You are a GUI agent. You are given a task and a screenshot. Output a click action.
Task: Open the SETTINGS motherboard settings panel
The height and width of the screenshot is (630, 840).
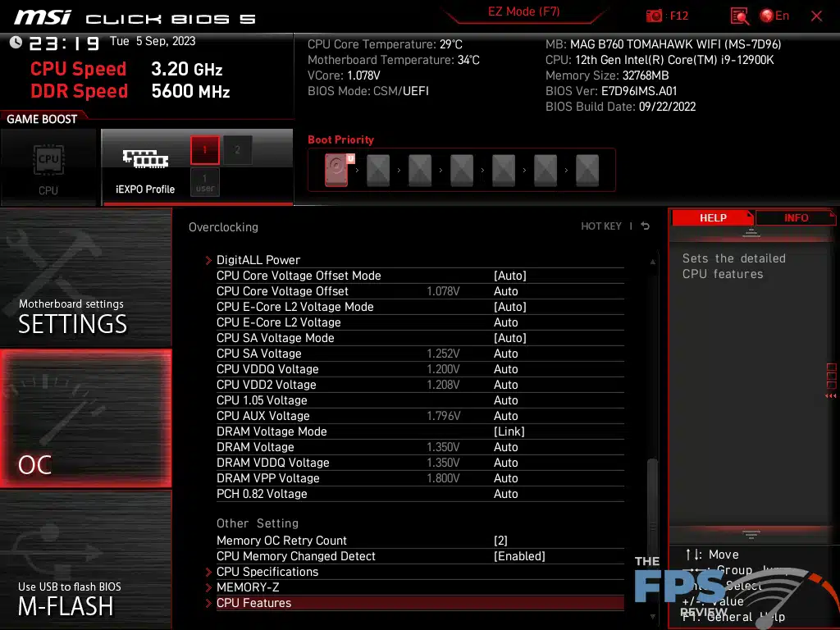point(85,277)
